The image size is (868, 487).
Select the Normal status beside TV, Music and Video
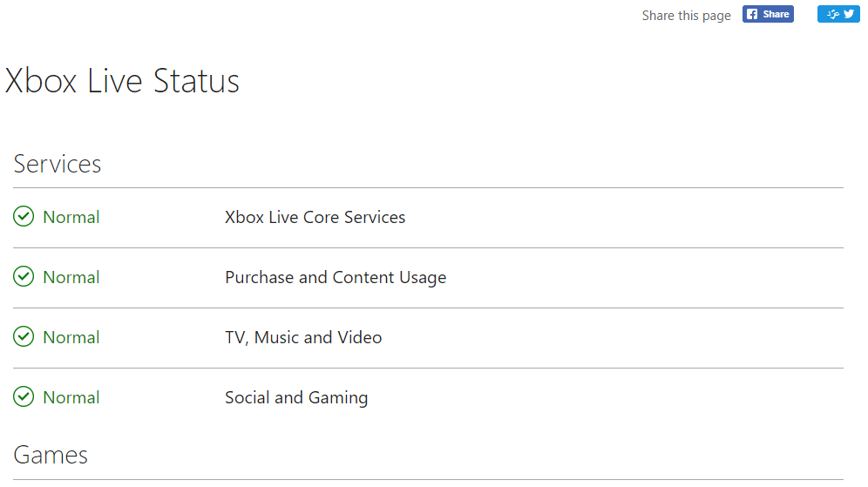click(x=71, y=337)
